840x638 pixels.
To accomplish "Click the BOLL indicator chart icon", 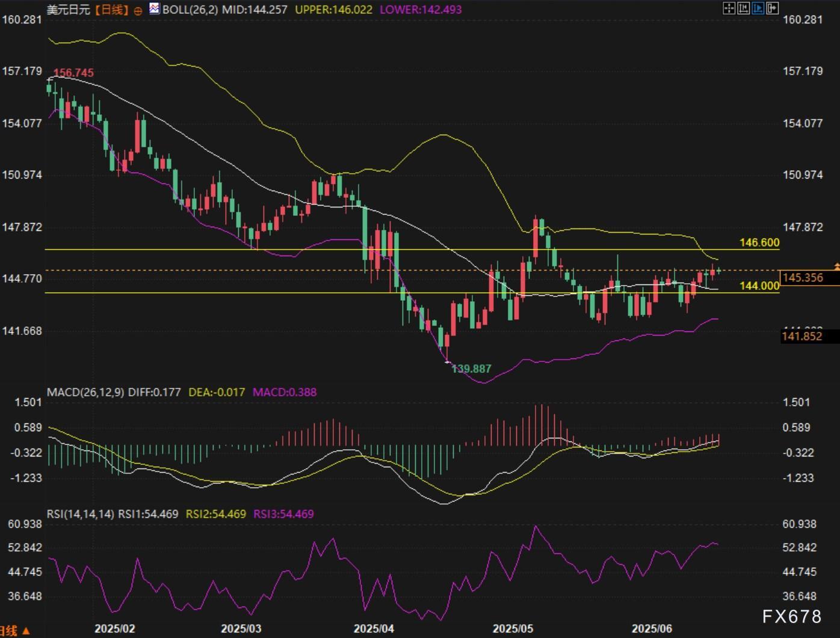I will (x=155, y=9).
